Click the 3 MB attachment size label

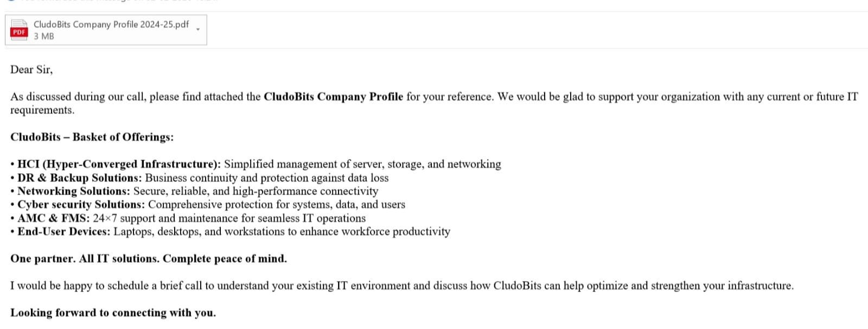click(44, 36)
